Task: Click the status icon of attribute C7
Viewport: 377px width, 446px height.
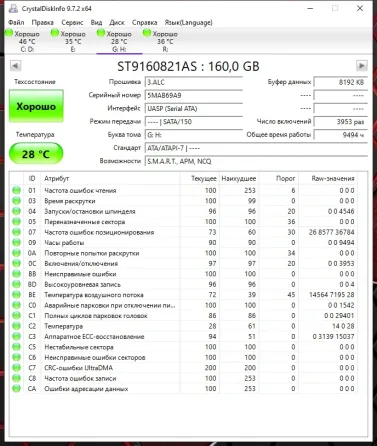Action: click(16, 368)
